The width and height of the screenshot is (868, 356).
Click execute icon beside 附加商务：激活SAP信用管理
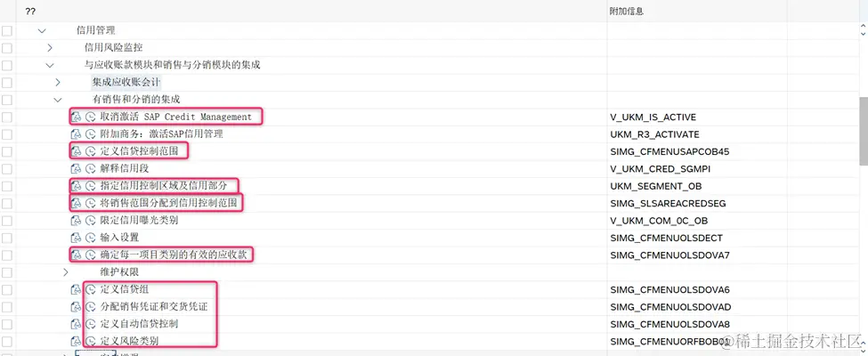[90, 133]
